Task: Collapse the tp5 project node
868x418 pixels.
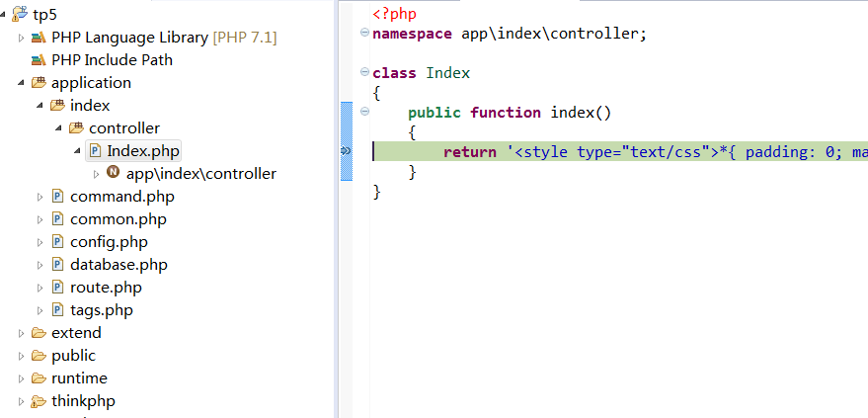Action: (3, 15)
